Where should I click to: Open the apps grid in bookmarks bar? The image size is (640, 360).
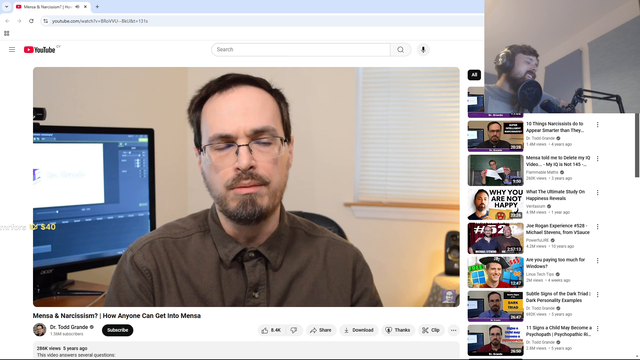click(x=7, y=33)
